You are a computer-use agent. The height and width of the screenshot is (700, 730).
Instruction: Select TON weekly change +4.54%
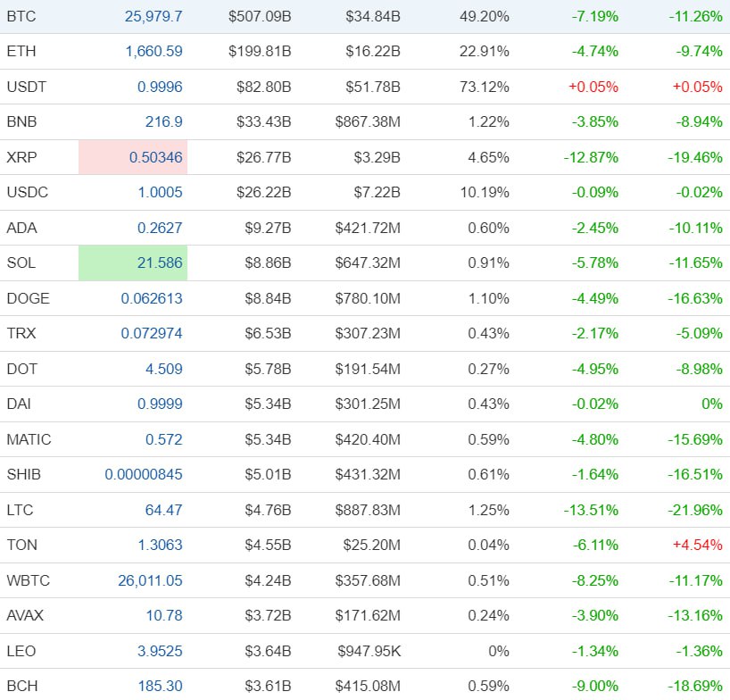pos(697,546)
